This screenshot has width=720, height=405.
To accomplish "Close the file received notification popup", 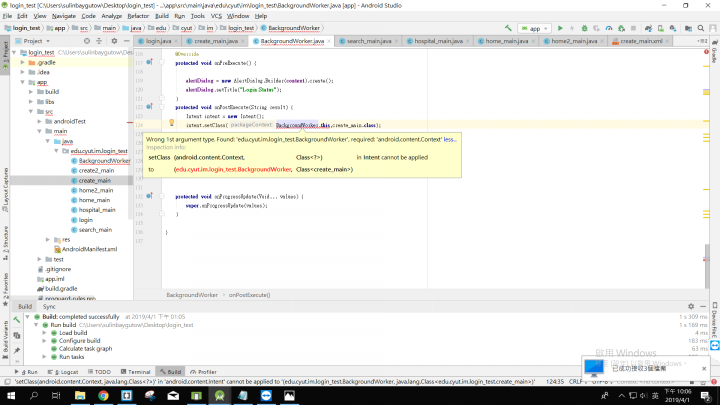I will pos(704,368).
